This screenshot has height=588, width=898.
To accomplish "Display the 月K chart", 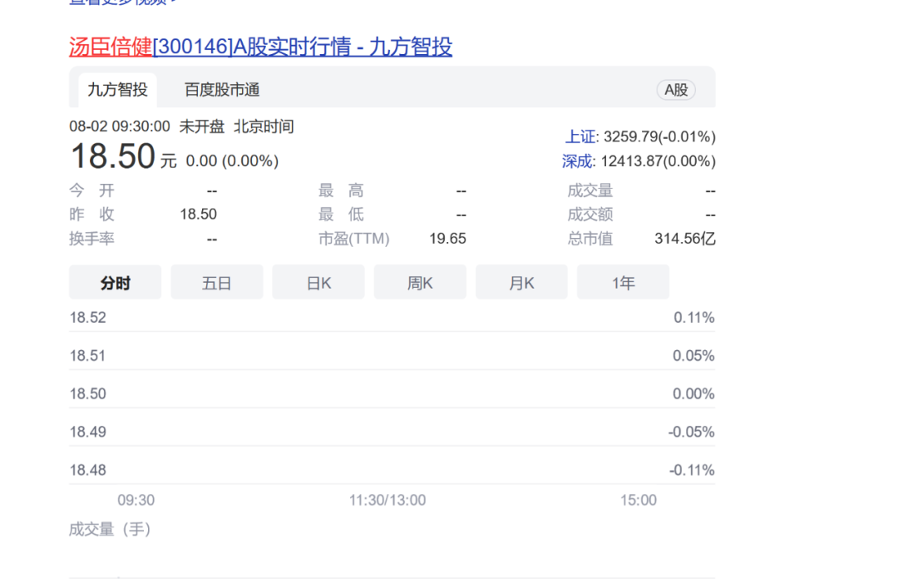I will [521, 283].
